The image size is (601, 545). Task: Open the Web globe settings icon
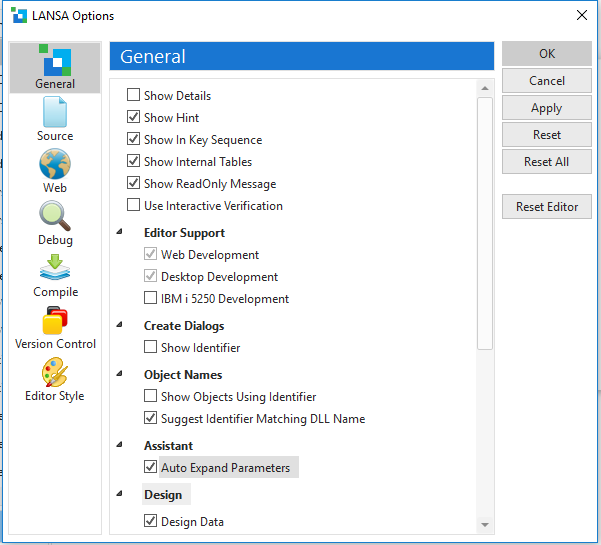pyautogui.click(x=55, y=164)
